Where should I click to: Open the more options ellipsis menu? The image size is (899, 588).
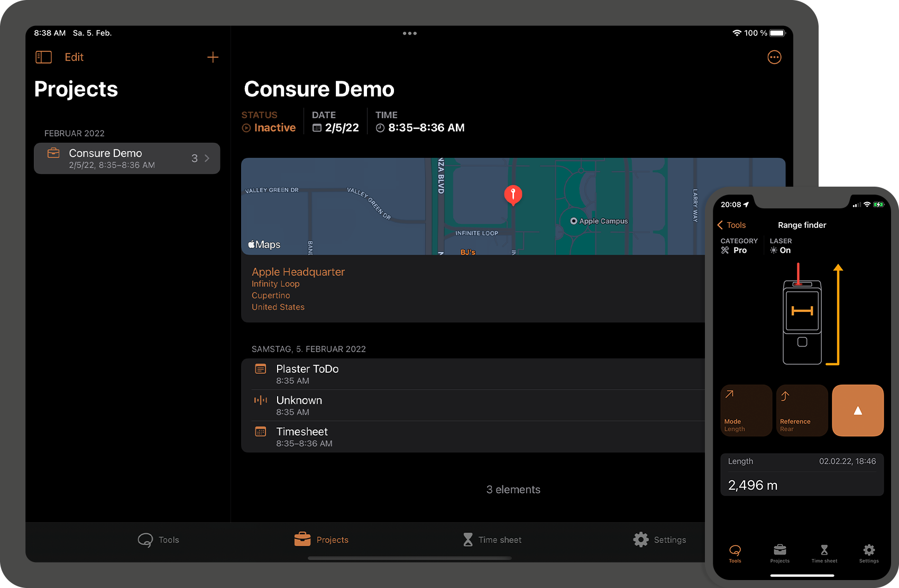774,57
